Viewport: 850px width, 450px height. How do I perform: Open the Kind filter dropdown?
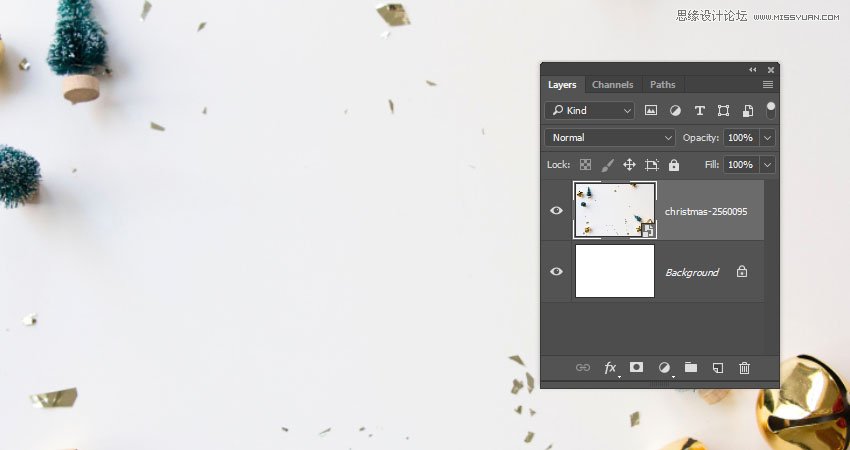pyautogui.click(x=590, y=111)
